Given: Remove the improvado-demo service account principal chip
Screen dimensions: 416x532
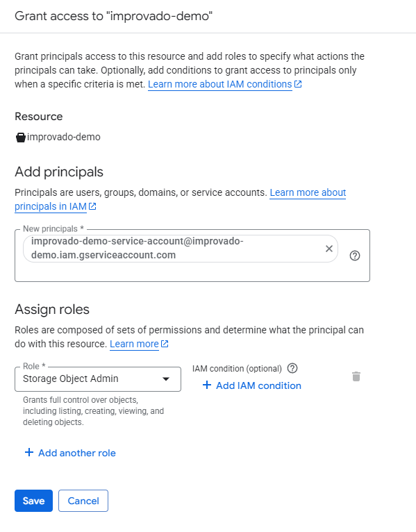Looking at the screenshot, I should coord(328,249).
